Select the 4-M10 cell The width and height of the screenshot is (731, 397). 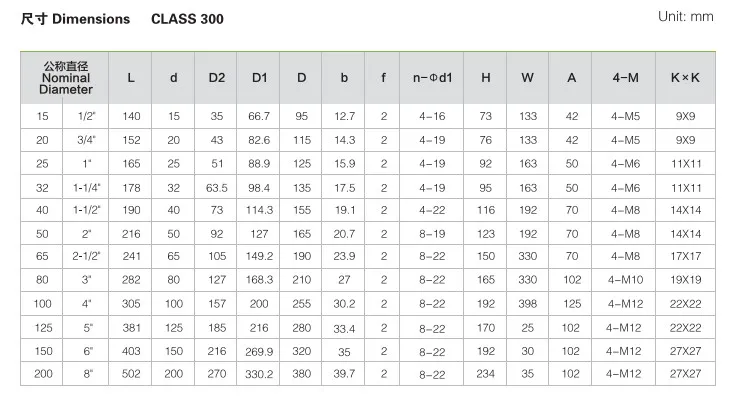(624, 280)
